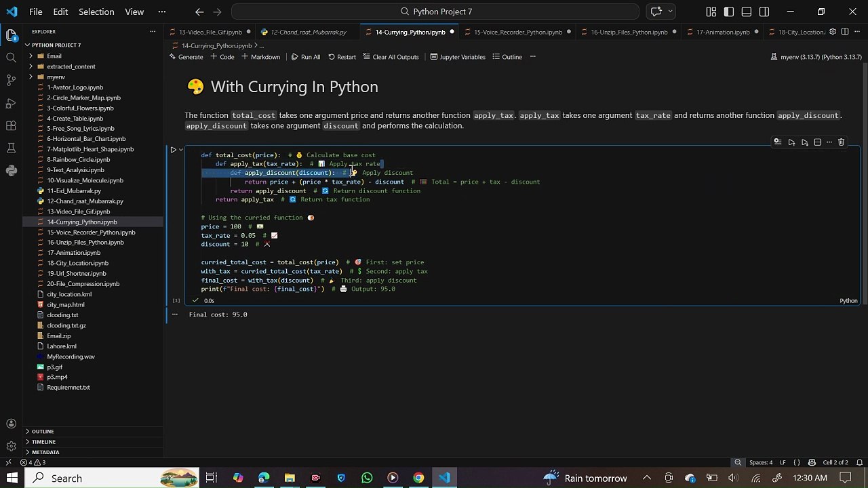
Task: Click the Restart kernel button
Action: [x=341, y=57]
